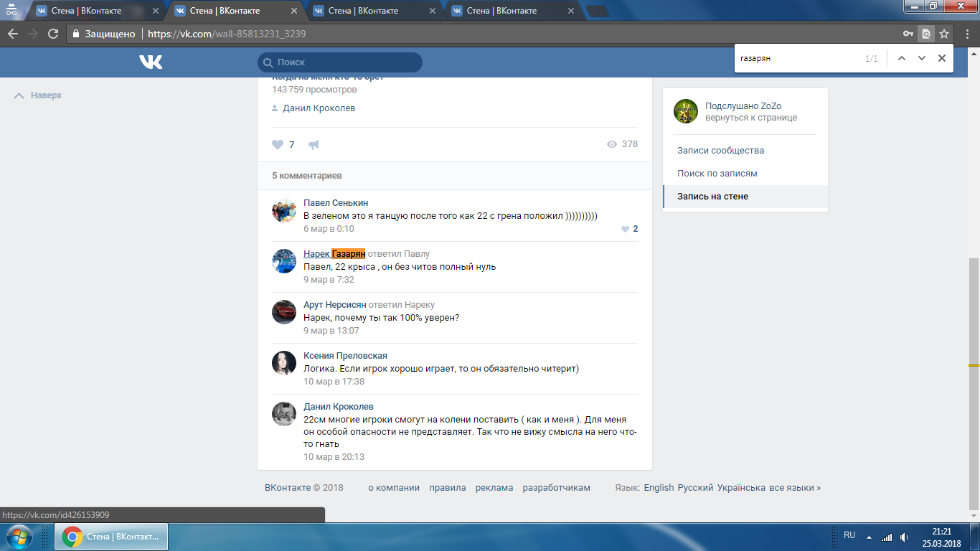Bookmark page with star icon
Viewport: 980px width, 551px height.
click(x=944, y=34)
